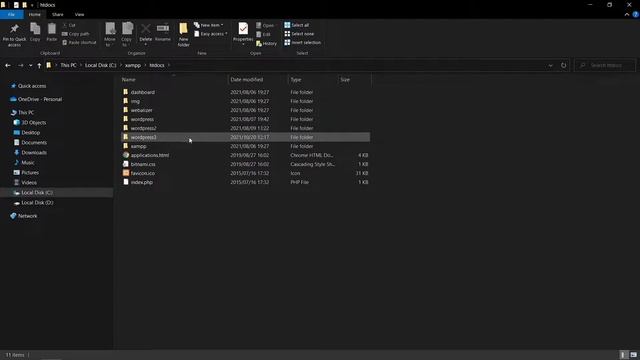Select the wordpress3 folder

coord(245,137)
